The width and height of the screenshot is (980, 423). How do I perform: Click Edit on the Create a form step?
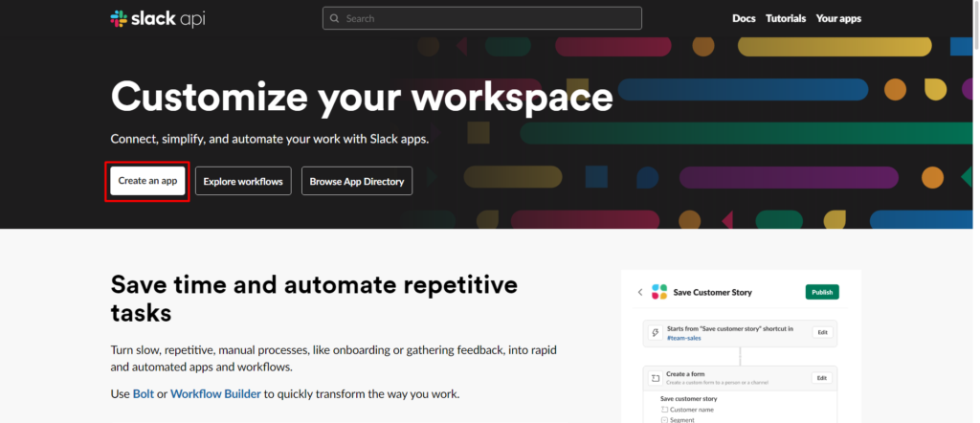[822, 377]
